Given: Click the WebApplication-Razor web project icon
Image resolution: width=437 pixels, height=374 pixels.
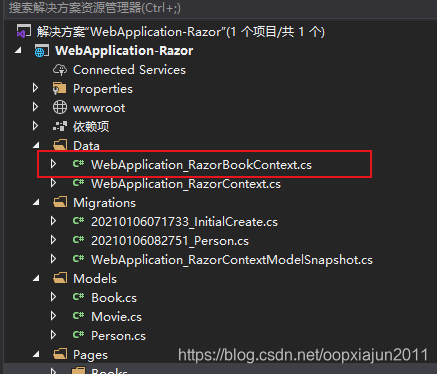Looking at the screenshot, I should coord(42,51).
